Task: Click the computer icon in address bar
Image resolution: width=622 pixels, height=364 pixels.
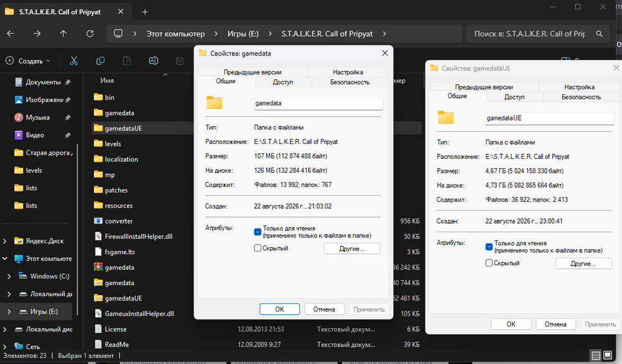Action: tap(118, 34)
